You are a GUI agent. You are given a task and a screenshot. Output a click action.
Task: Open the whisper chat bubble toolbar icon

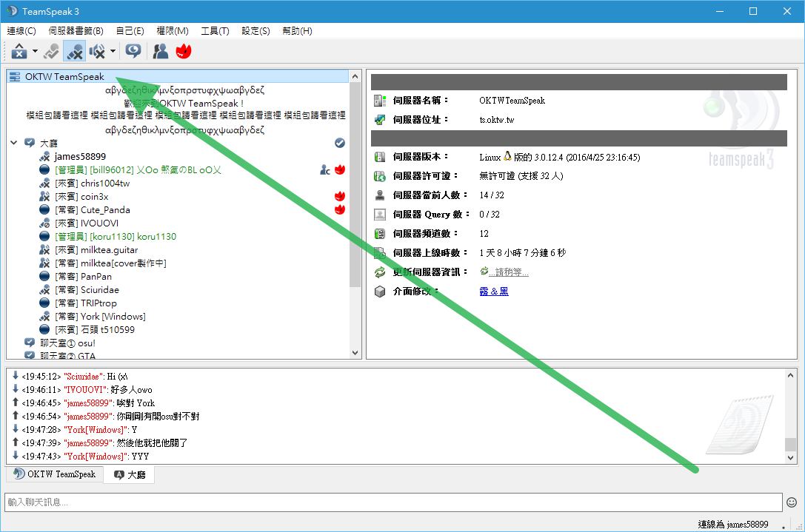[133, 51]
